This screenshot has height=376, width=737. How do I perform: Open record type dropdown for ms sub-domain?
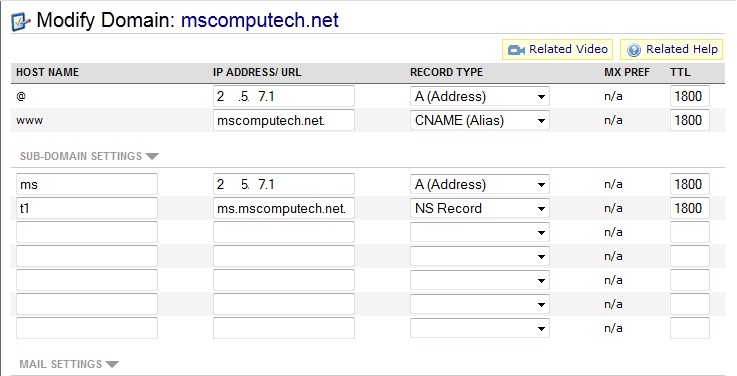tap(479, 184)
